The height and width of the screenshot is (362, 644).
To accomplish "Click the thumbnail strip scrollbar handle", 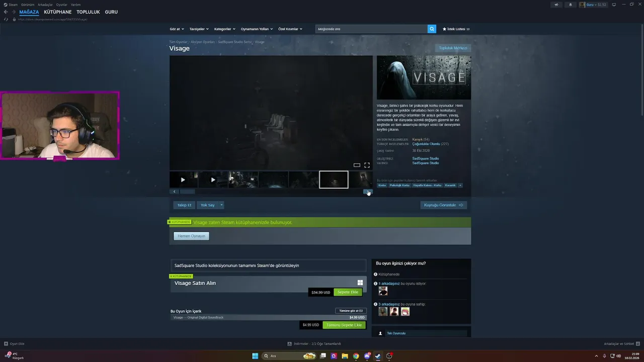I will pos(187,192).
